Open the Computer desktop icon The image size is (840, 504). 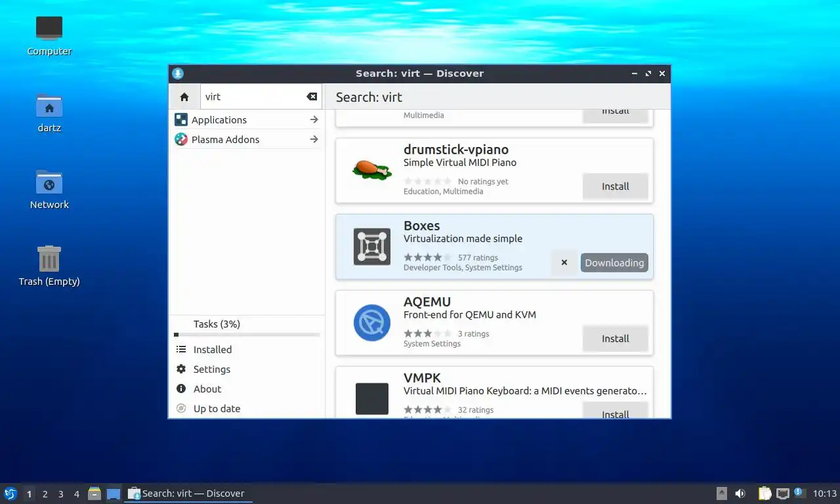coord(49,28)
